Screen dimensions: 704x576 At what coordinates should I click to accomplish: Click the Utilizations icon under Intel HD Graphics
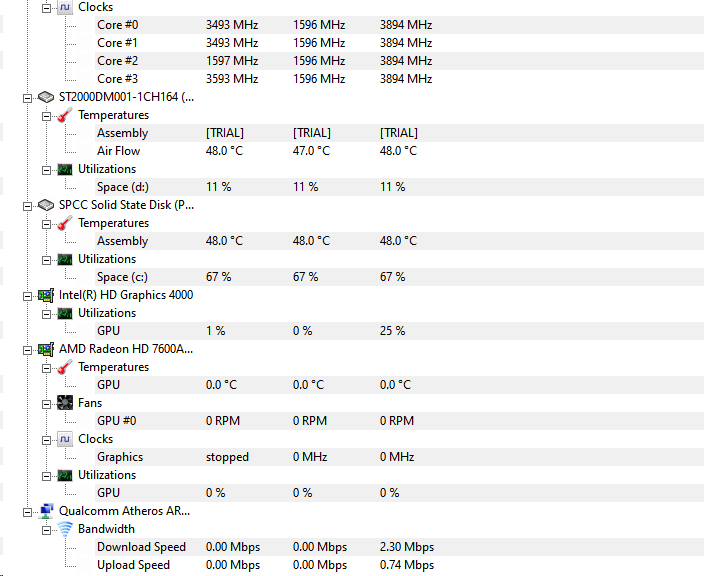pyautogui.click(x=64, y=313)
